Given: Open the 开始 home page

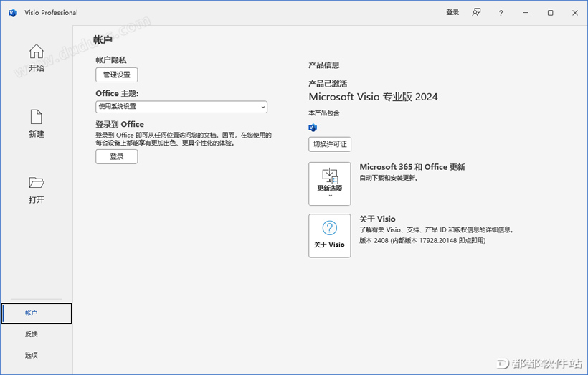Looking at the screenshot, I should (x=37, y=58).
